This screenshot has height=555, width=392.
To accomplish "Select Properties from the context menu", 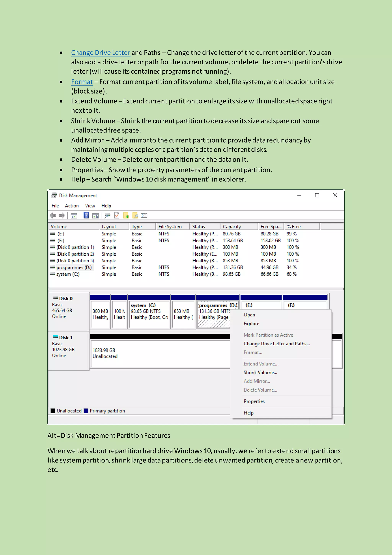I will pyautogui.click(x=281, y=401).
